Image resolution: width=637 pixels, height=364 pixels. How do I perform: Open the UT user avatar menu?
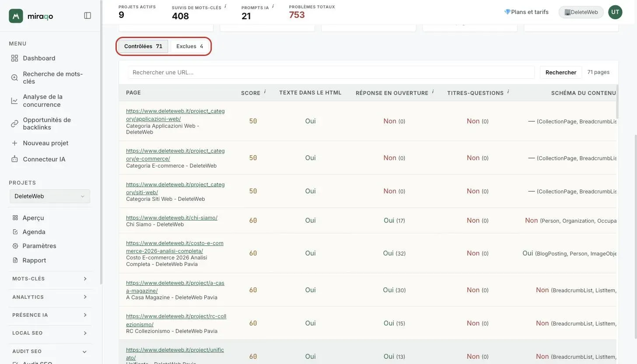tap(615, 12)
